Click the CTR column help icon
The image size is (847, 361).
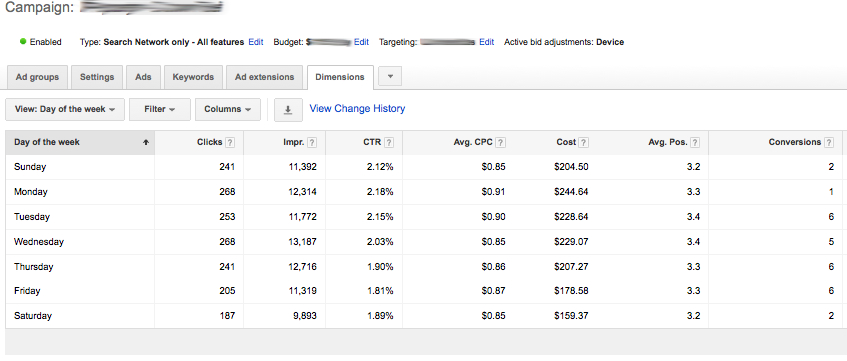[x=389, y=143]
